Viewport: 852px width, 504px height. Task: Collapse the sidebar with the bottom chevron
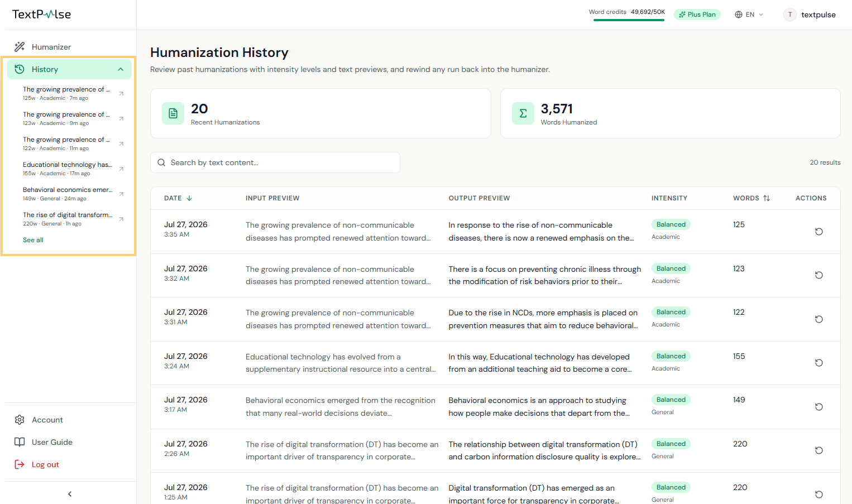tap(70, 494)
